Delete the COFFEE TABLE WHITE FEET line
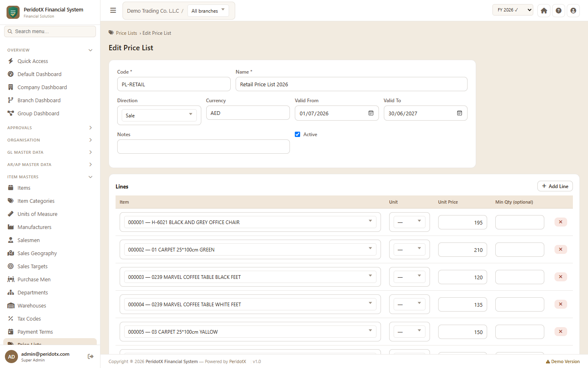The height and width of the screenshot is (368, 588). tap(561, 304)
